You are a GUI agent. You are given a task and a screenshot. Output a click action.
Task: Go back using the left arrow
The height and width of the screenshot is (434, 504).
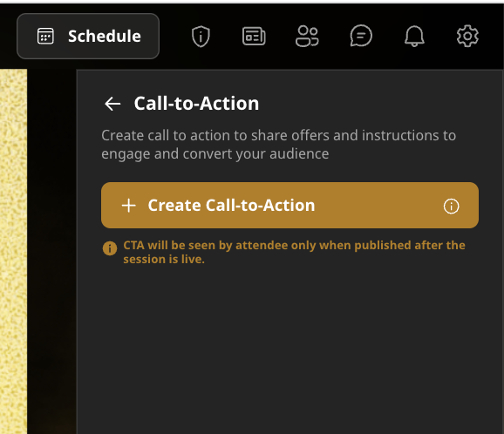pyautogui.click(x=112, y=104)
